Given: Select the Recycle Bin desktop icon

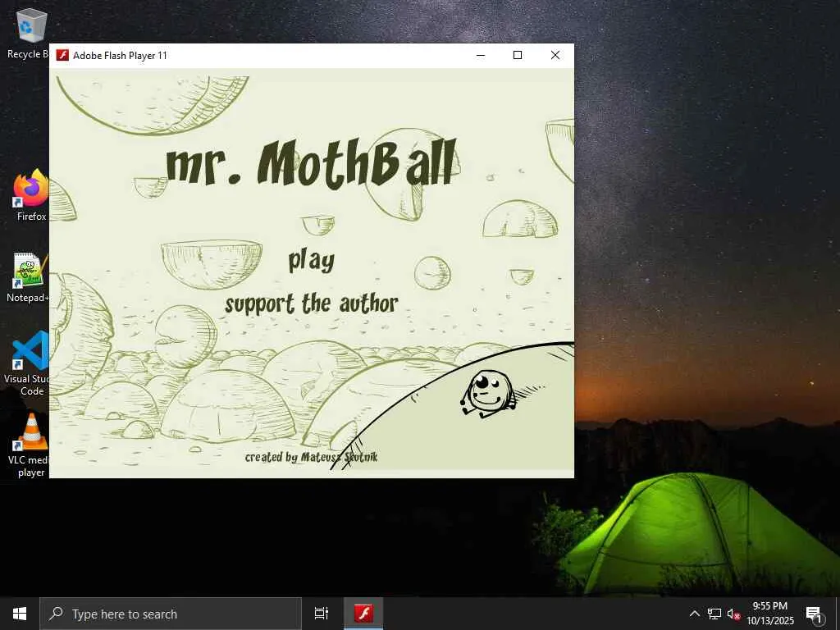Looking at the screenshot, I should click(28, 33).
